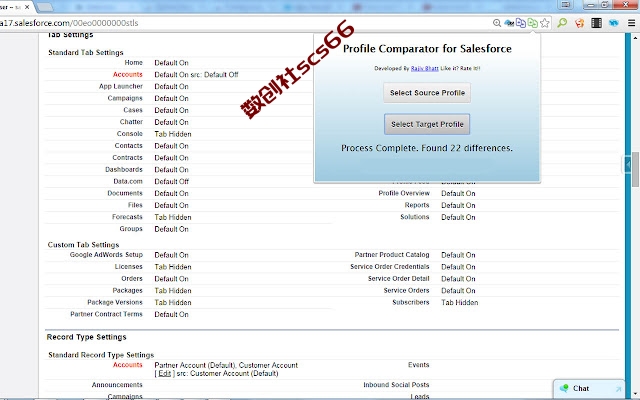Open the Rajiv Bhatt developer link

point(424,68)
